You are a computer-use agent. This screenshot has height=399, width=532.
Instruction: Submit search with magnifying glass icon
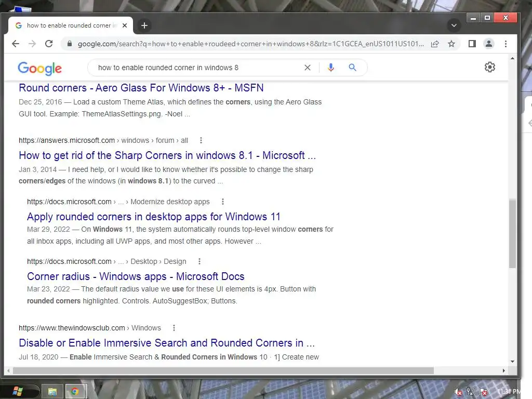353,68
